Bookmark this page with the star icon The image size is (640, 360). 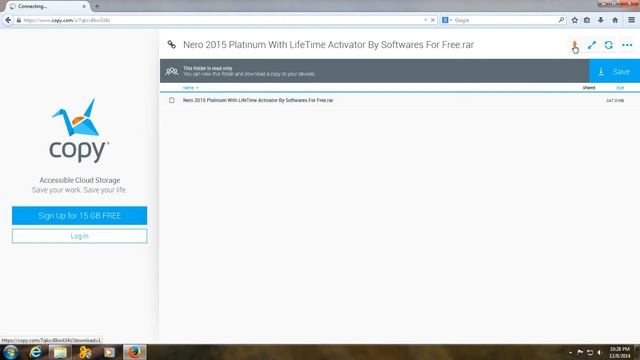pos(574,20)
